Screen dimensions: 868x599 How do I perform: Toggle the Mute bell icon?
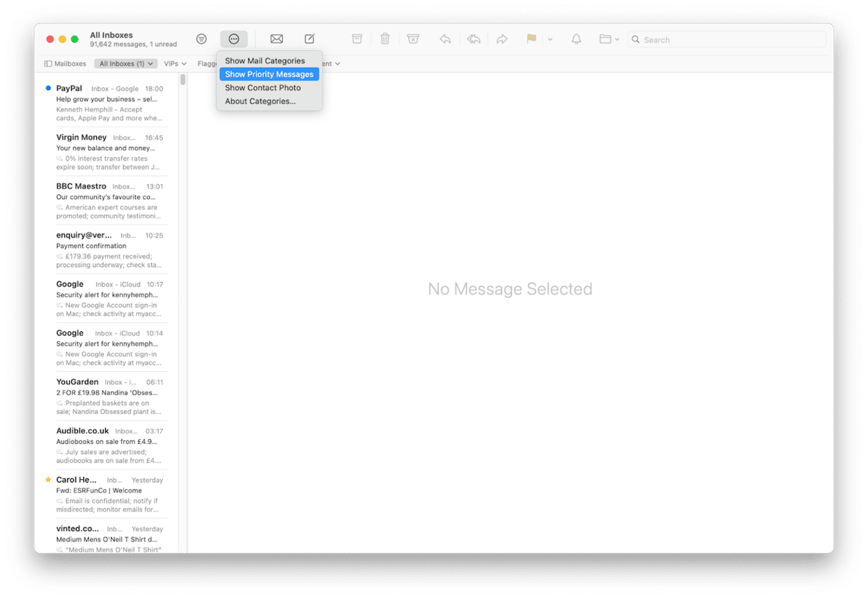click(x=576, y=39)
